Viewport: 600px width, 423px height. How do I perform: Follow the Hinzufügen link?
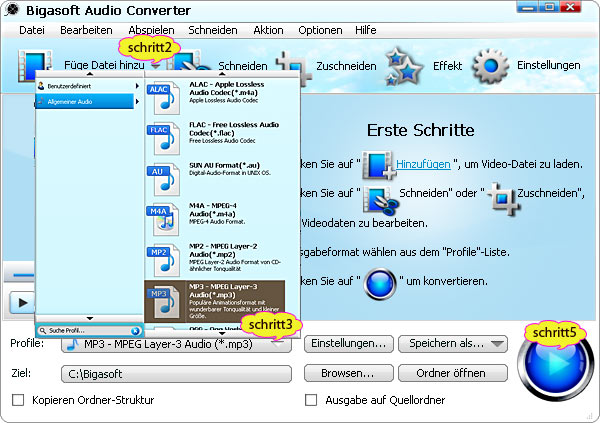tap(423, 165)
